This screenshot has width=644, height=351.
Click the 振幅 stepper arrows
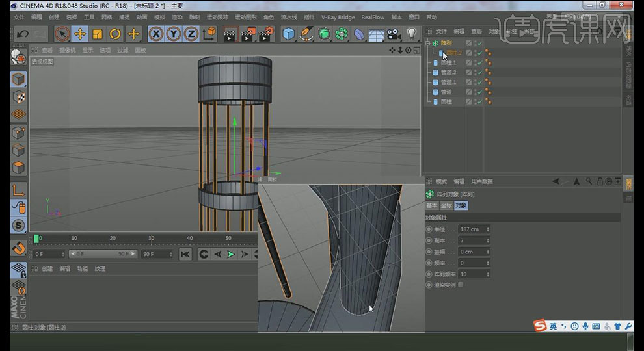tap(488, 252)
